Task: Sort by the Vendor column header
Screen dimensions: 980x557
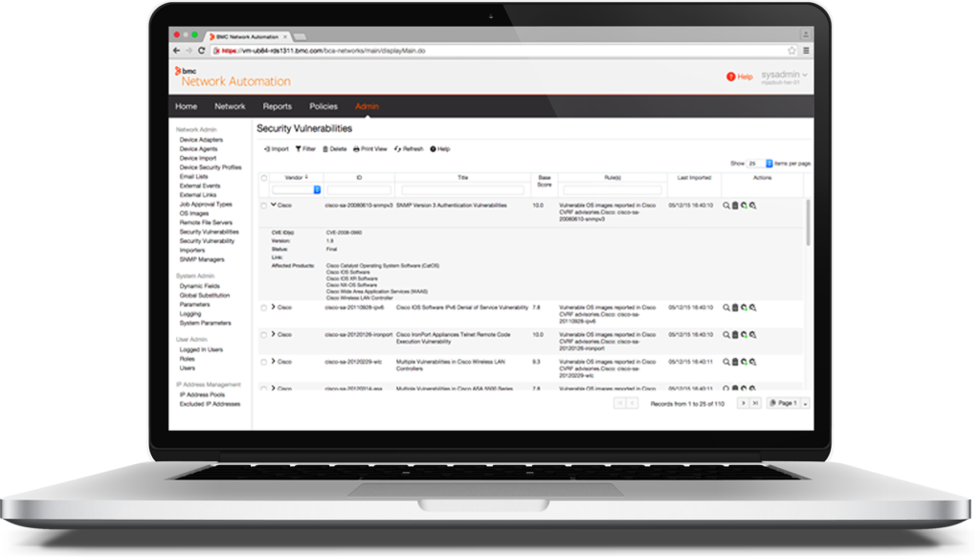Action: (x=297, y=178)
